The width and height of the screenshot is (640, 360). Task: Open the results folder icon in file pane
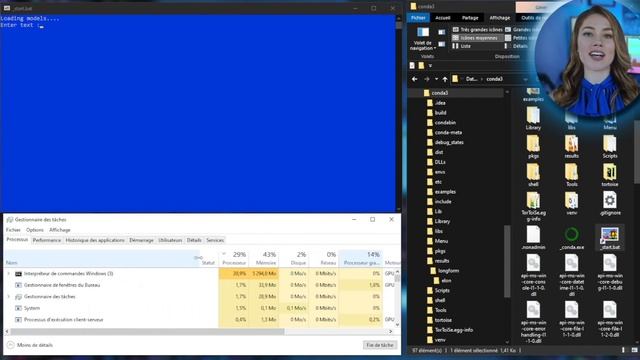click(x=571, y=144)
